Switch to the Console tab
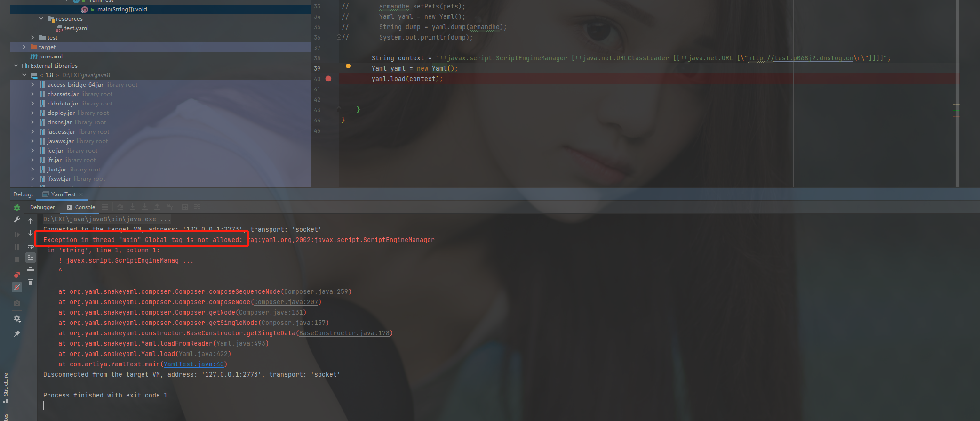 click(81, 207)
